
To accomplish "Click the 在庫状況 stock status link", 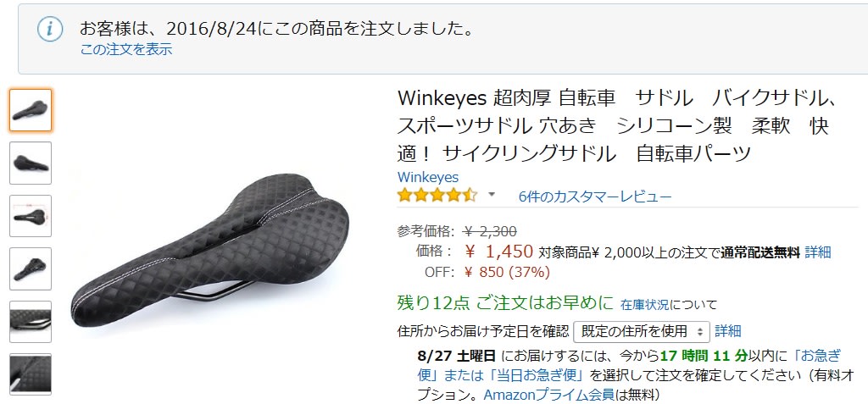I will tap(644, 304).
